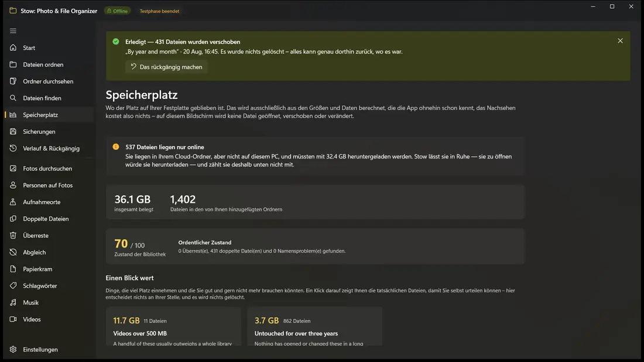The image size is (644, 362).
Task: Click Das rückgängig machen button
Action: [x=166, y=67]
